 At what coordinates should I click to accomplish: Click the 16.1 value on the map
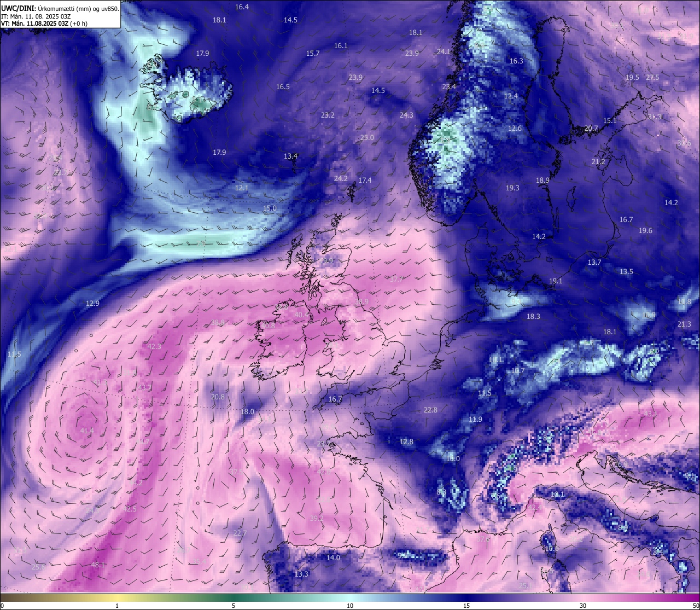click(341, 45)
